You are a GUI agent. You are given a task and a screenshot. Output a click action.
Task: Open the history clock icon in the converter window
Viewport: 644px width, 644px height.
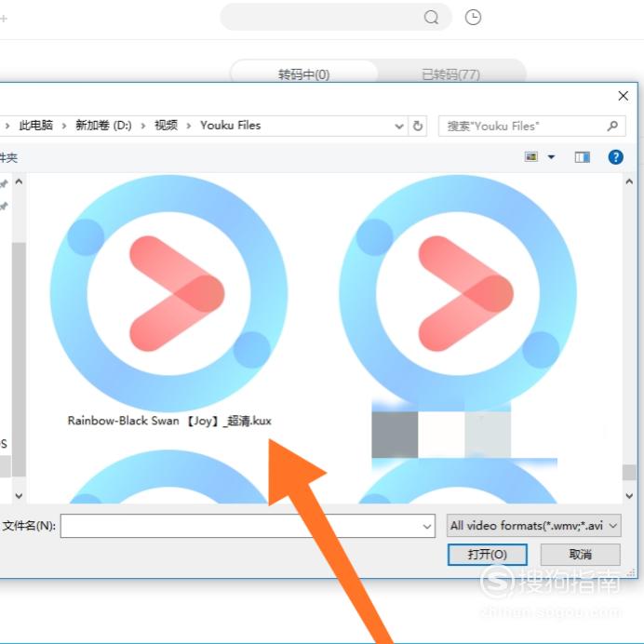coord(473,18)
